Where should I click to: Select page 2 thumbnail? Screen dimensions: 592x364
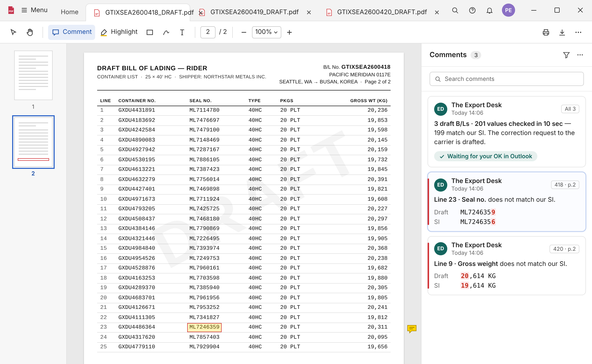click(x=33, y=142)
